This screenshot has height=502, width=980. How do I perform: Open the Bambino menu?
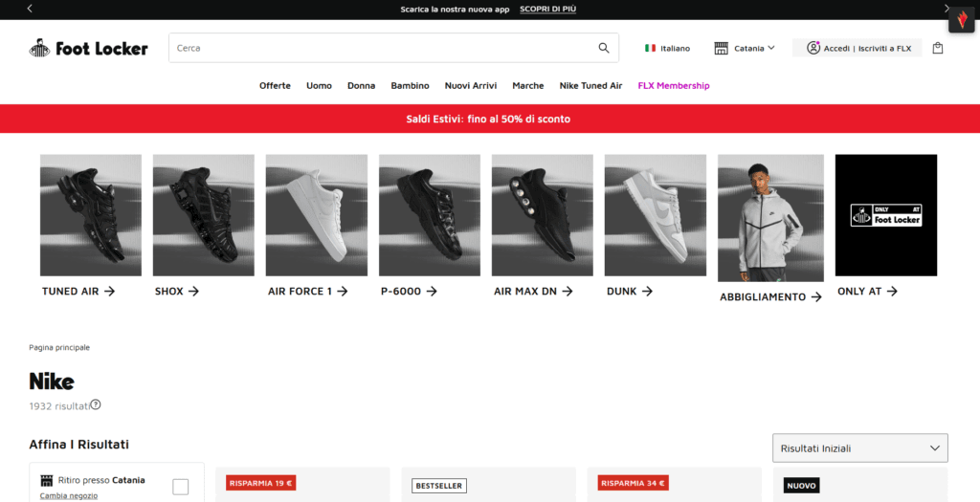tap(410, 85)
